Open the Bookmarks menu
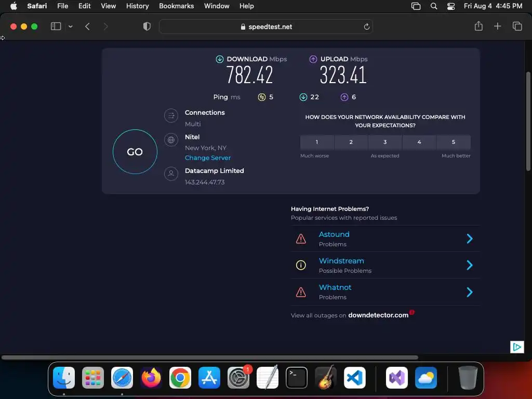The image size is (532, 399). (x=177, y=6)
